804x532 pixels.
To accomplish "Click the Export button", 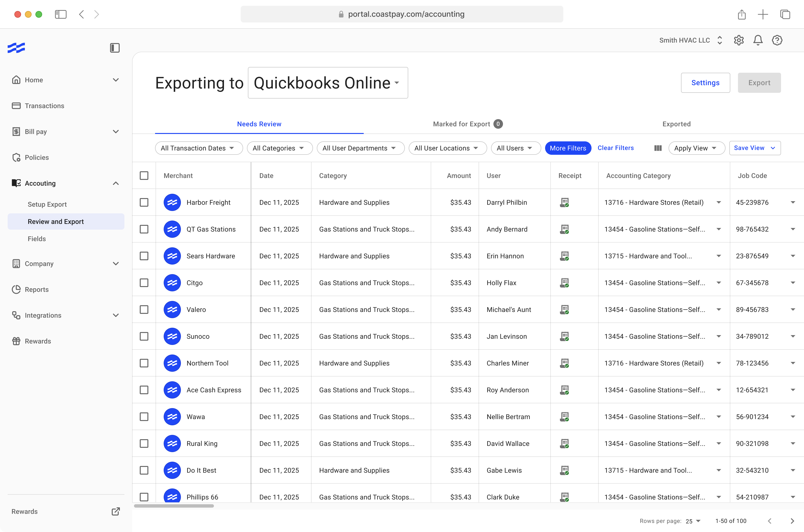I will tap(759, 83).
